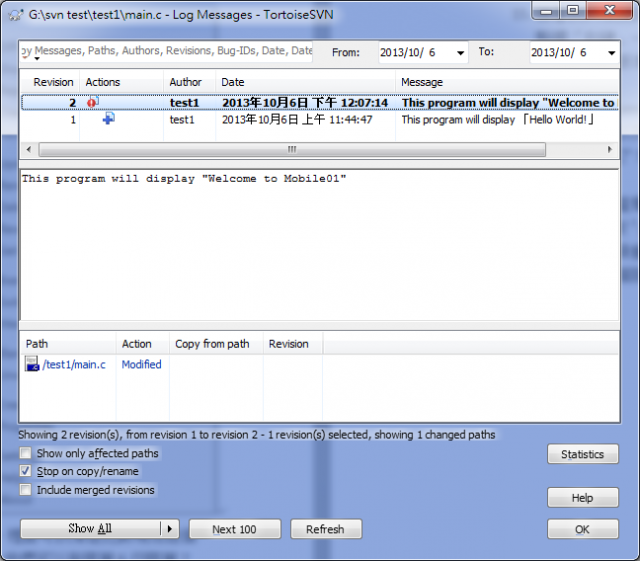Image resolution: width=640 pixels, height=561 pixels.
Task: Confirm with the OK button
Action: [x=582, y=529]
